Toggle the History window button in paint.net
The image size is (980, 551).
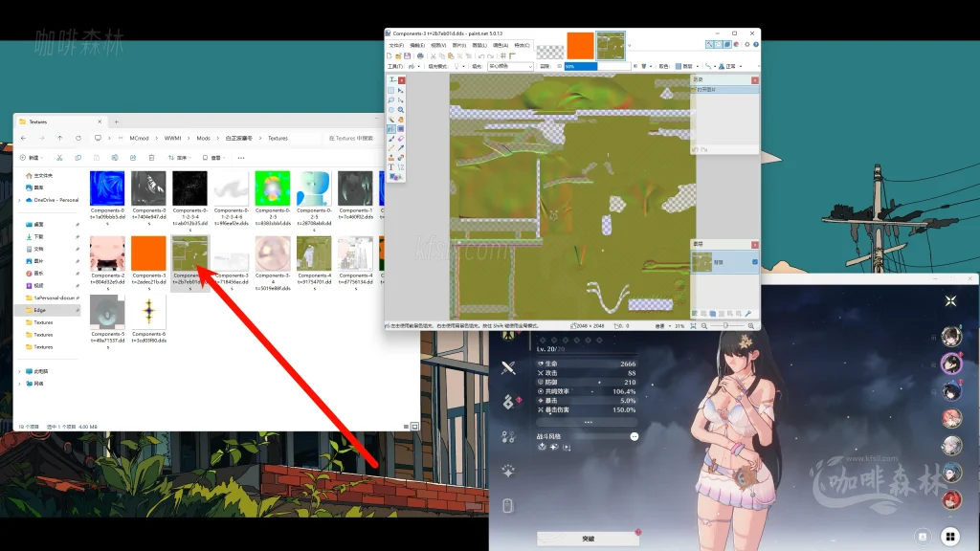718,44
